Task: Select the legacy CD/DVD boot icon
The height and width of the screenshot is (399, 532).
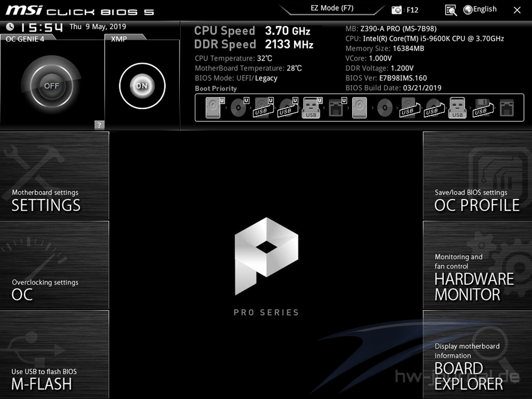Action: click(385, 108)
